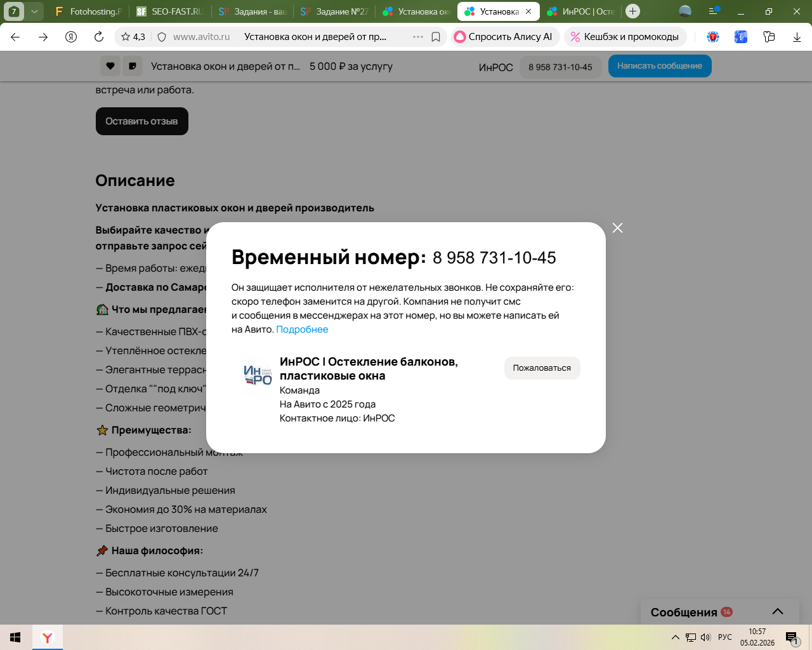Click Спросить Алису AI button
This screenshot has width=812, height=650.
[x=505, y=37]
